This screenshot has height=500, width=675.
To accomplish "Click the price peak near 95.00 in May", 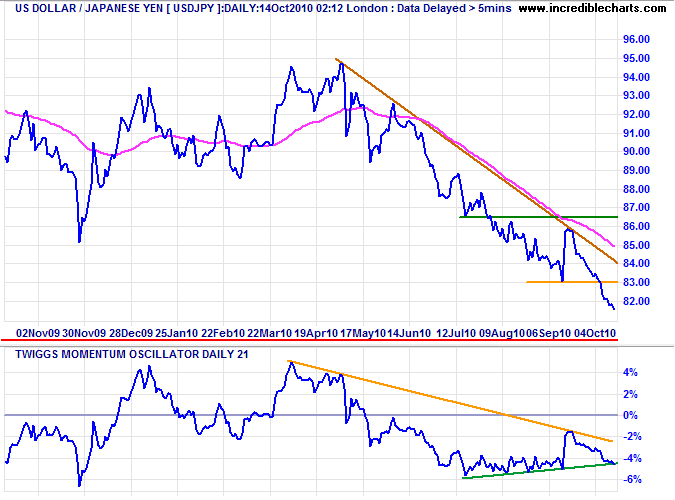I will tap(342, 65).
